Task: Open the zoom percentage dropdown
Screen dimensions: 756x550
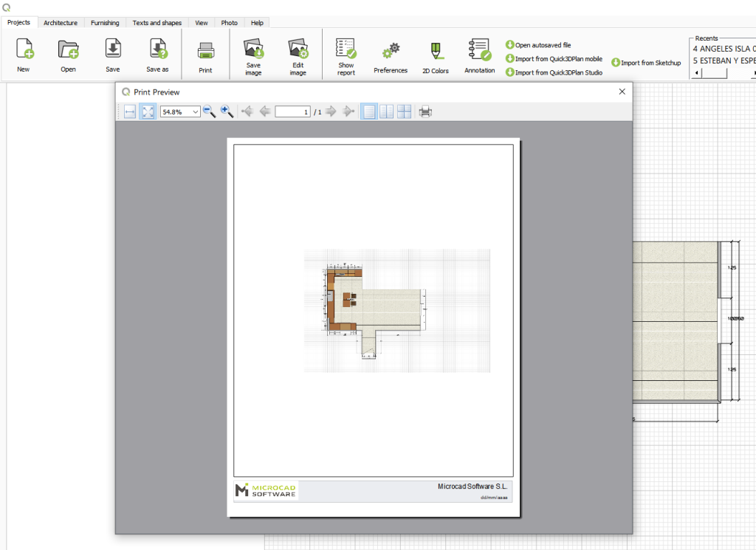Action: click(193, 111)
